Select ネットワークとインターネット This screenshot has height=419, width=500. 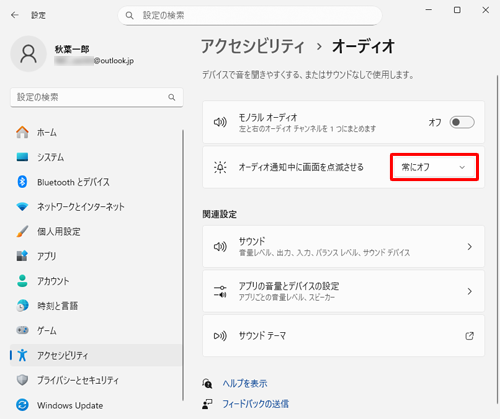(96, 207)
